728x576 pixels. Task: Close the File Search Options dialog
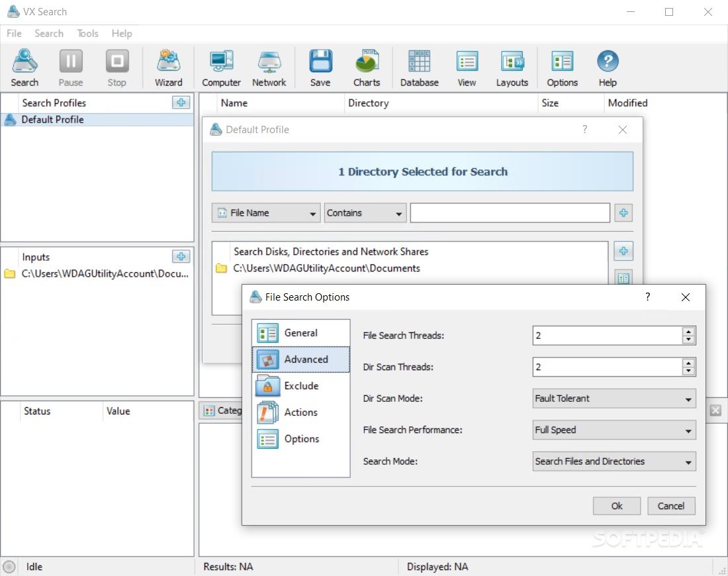pos(685,297)
